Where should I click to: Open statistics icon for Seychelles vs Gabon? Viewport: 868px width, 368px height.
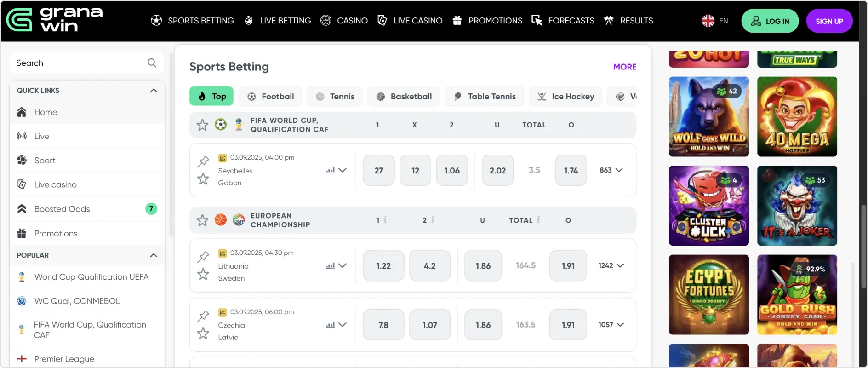tap(330, 170)
